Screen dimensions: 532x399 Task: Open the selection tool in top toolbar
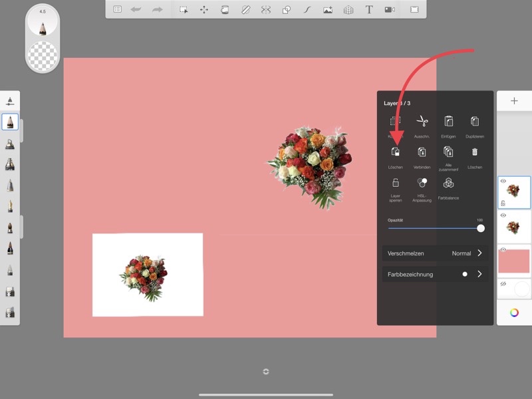[x=183, y=10]
